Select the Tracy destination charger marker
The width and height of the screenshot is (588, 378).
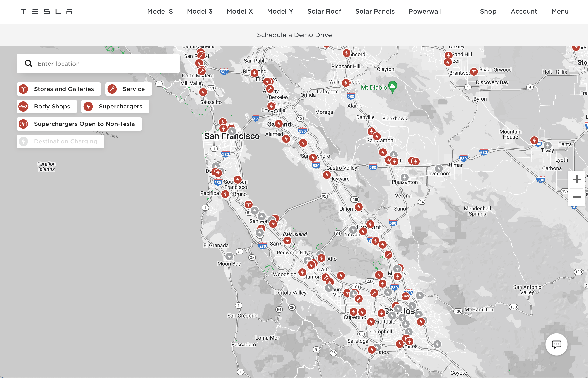pos(547,145)
